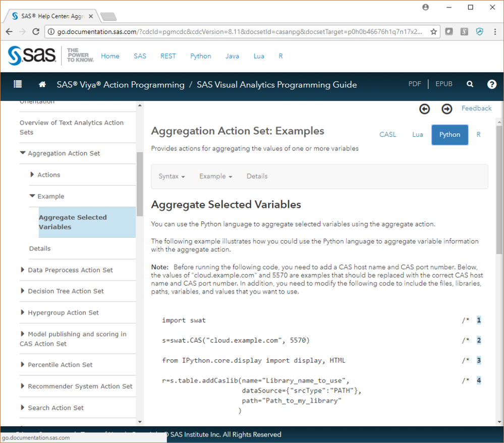
Task: Click sidebar scrollbar up arrow
Action: (x=140, y=105)
